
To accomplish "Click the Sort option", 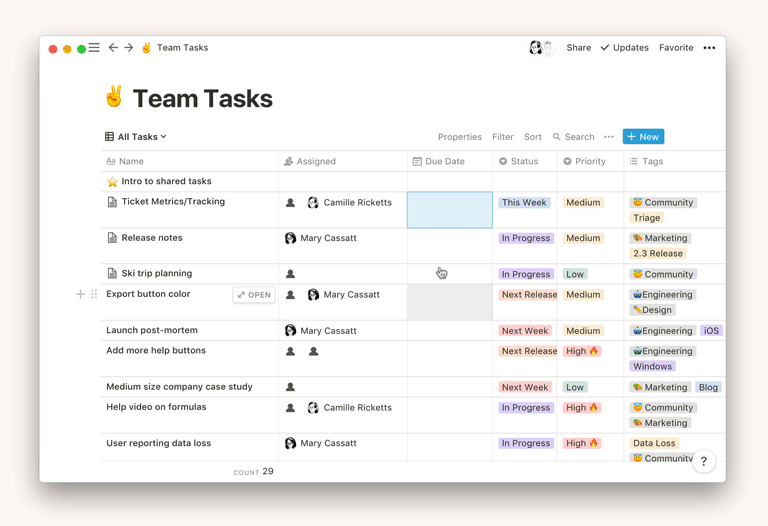I will [533, 137].
